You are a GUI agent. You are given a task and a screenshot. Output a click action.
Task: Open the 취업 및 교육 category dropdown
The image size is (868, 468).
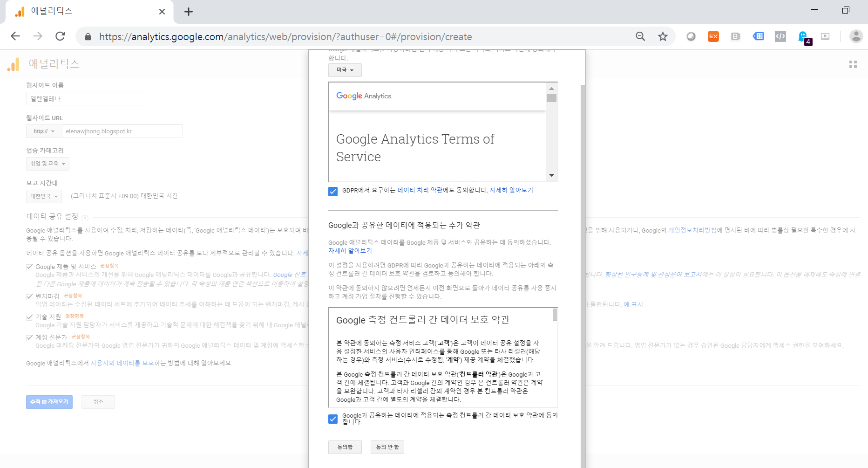47,164
